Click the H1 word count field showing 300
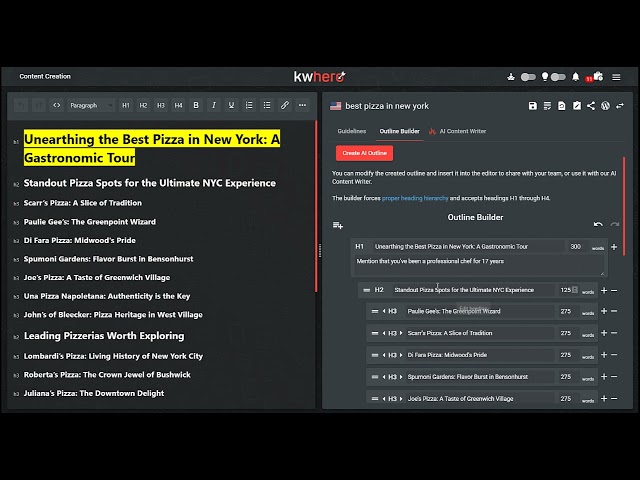The image size is (640, 480). [576, 247]
